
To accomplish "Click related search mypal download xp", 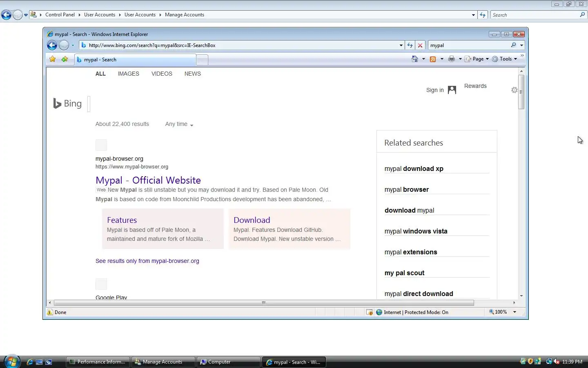I will point(414,168).
